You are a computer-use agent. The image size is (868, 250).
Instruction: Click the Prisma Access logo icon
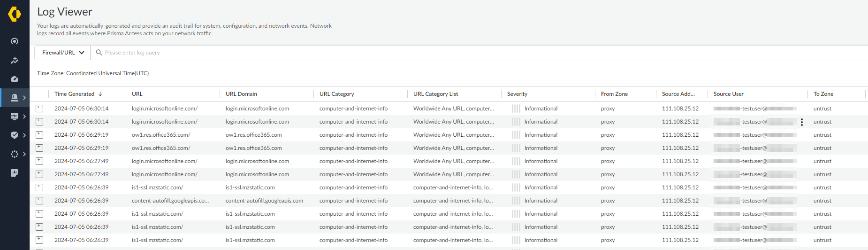click(15, 14)
